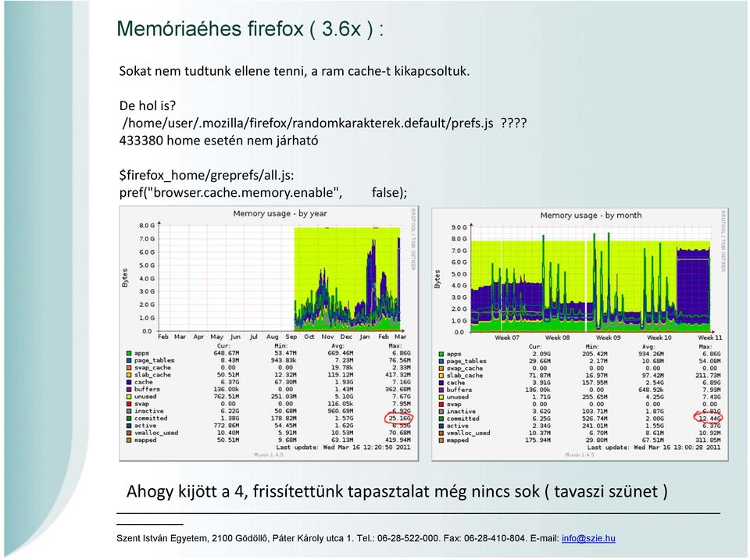Viewport: 750px width, 560px height.
Task: Click the prefs.js path line
Action: coord(324,123)
